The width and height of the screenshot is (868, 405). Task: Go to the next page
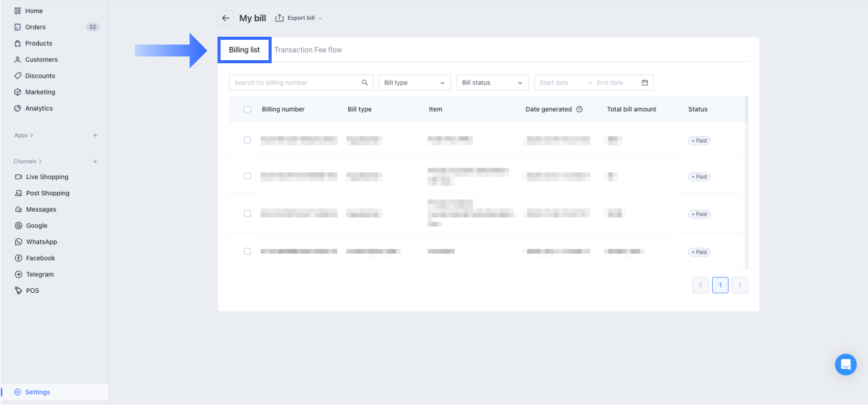pyautogui.click(x=740, y=285)
